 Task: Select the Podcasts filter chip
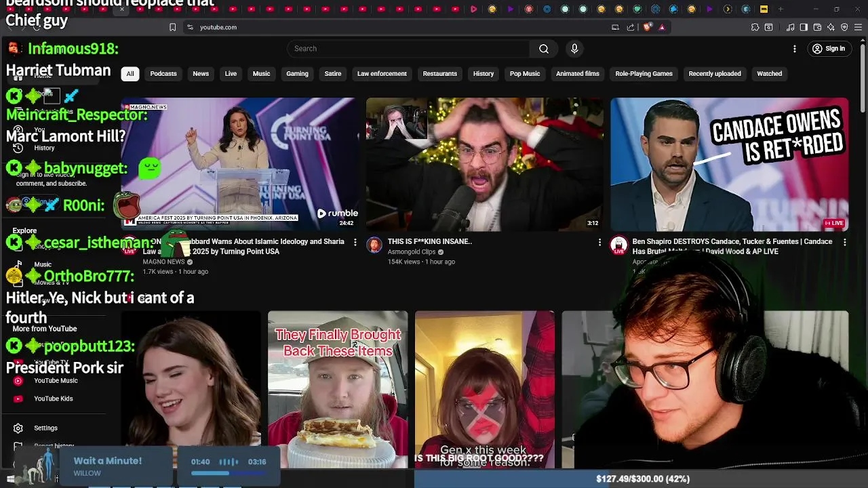click(x=163, y=74)
